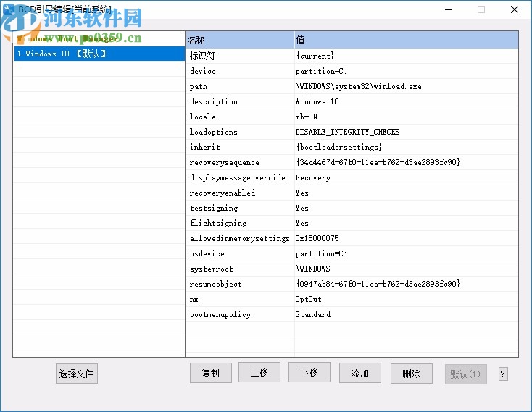Click the 默认(1) button
532x412 pixels.
pos(466,374)
